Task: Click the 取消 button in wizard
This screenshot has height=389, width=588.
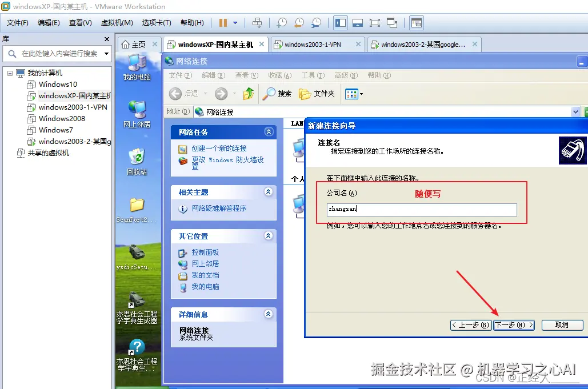Action: pos(562,325)
